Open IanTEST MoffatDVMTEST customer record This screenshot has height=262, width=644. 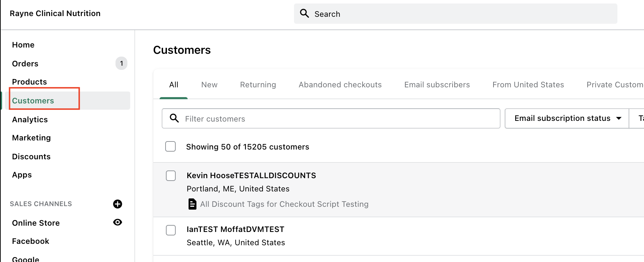236,229
